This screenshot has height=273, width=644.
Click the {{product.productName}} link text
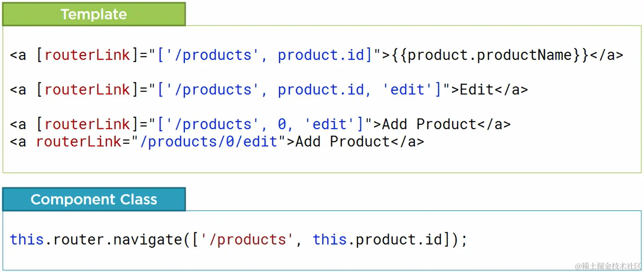click(490, 55)
